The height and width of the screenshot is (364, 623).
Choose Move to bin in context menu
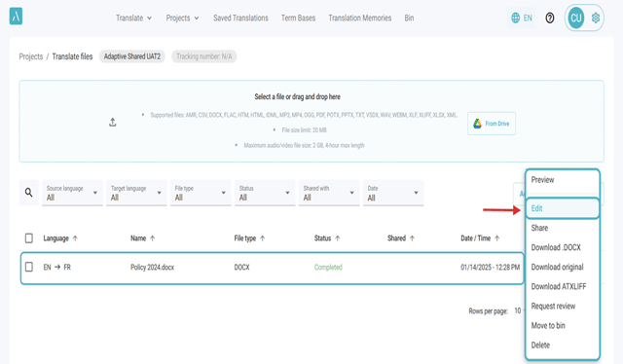[x=563, y=325]
